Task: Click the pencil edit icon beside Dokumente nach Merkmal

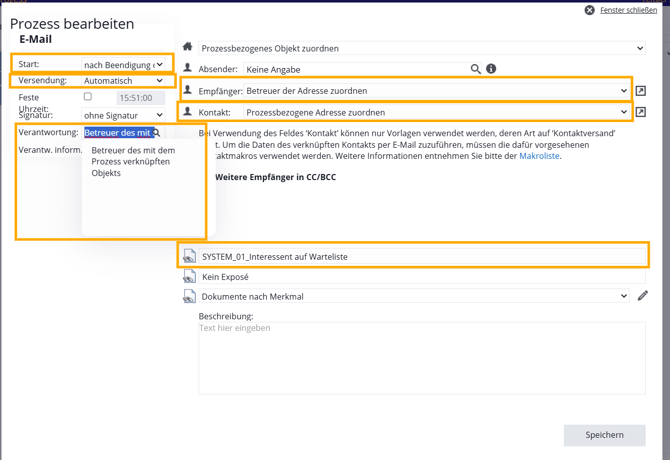Action: (x=642, y=296)
